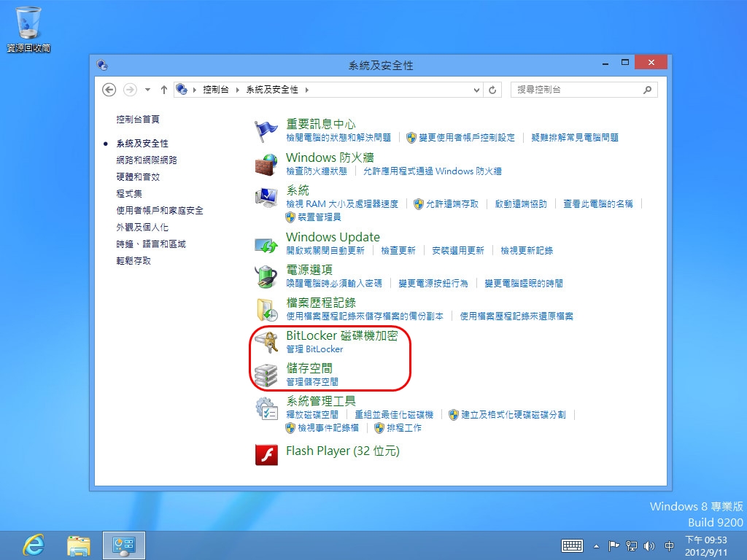Go forward with the forward arrow button
The image size is (747, 560).
[130, 90]
